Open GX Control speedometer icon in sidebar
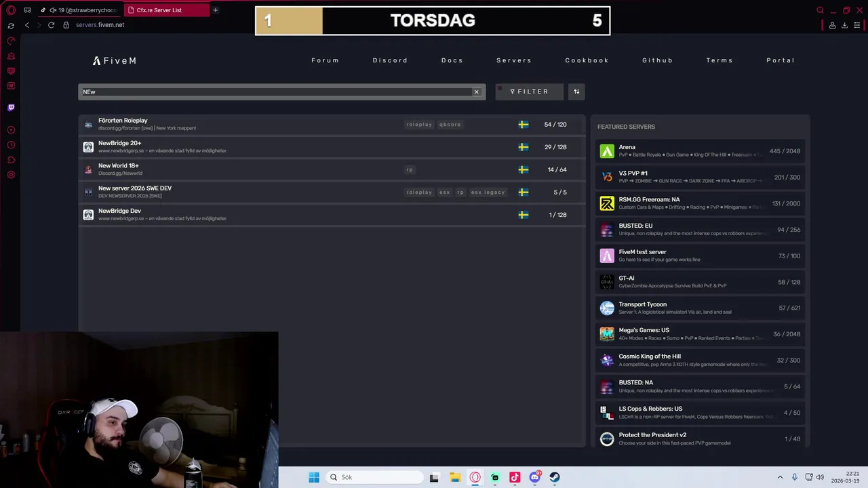Image resolution: width=868 pixels, height=488 pixels. pyautogui.click(x=11, y=41)
